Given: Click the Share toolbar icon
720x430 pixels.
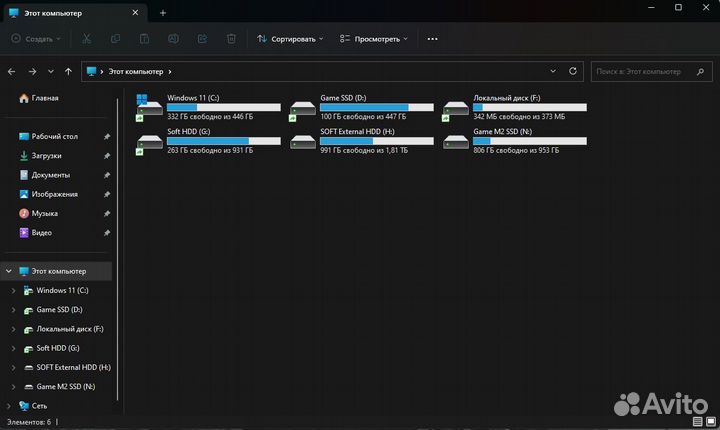Looking at the screenshot, I should point(202,39).
